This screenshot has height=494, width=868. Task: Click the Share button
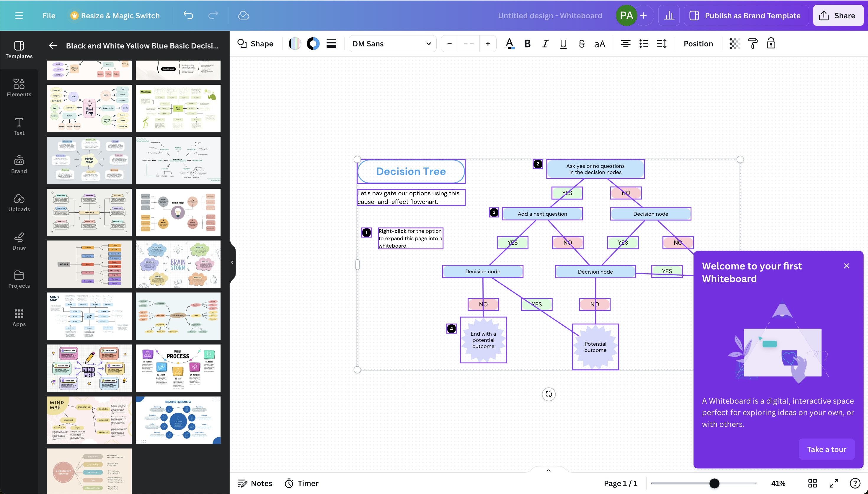click(x=838, y=16)
